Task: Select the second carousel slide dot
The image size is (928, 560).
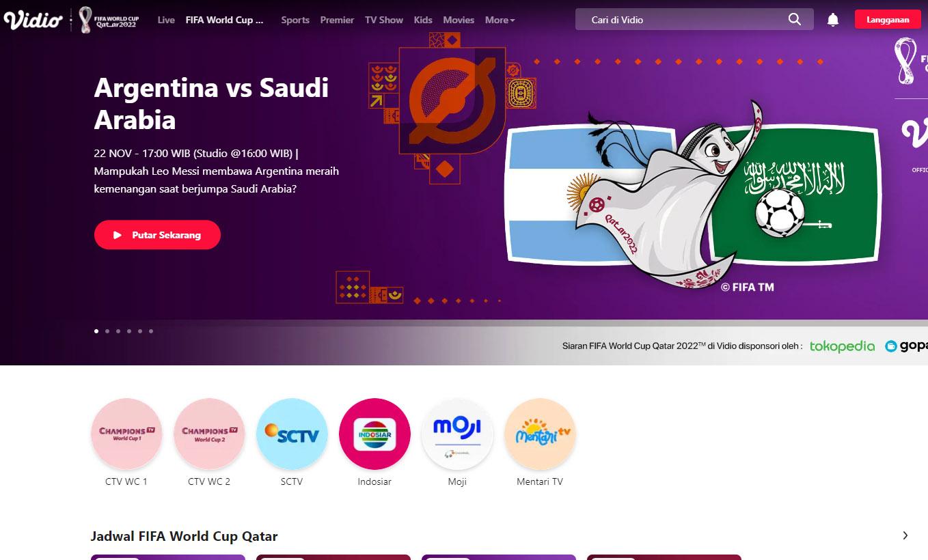Action: point(107,331)
